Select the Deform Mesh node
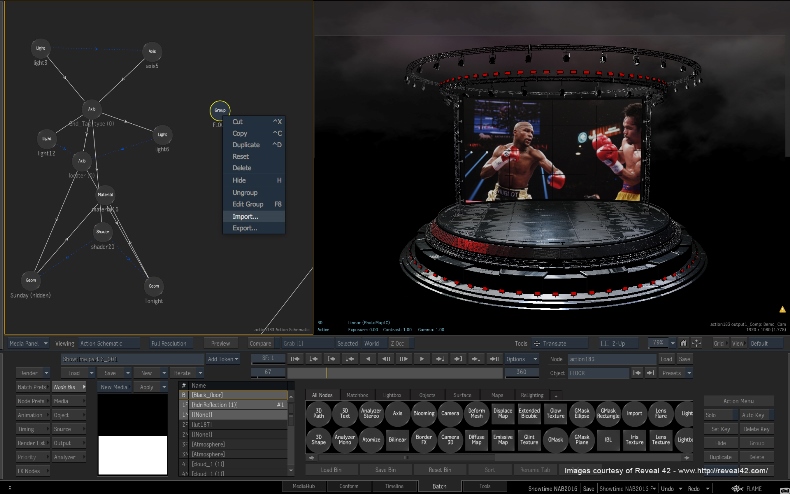Viewport: 790px width, 494px height. pos(476,413)
